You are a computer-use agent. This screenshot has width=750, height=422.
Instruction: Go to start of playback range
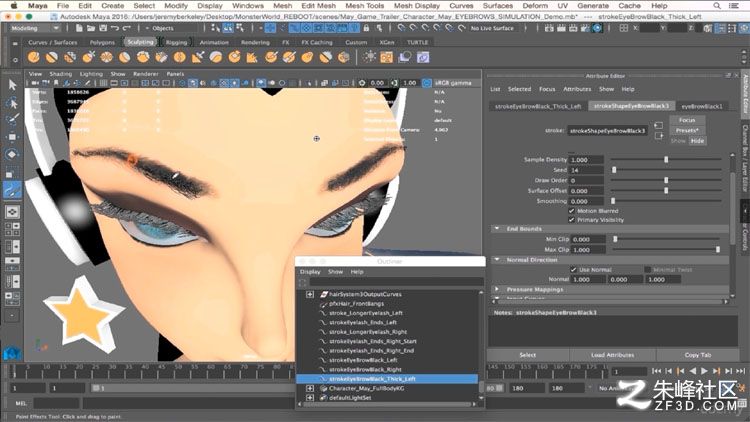click(x=656, y=371)
